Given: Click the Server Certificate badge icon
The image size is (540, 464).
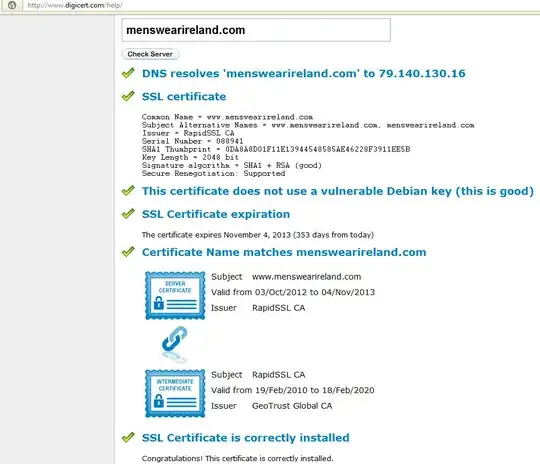Looking at the screenshot, I should tap(175, 295).
